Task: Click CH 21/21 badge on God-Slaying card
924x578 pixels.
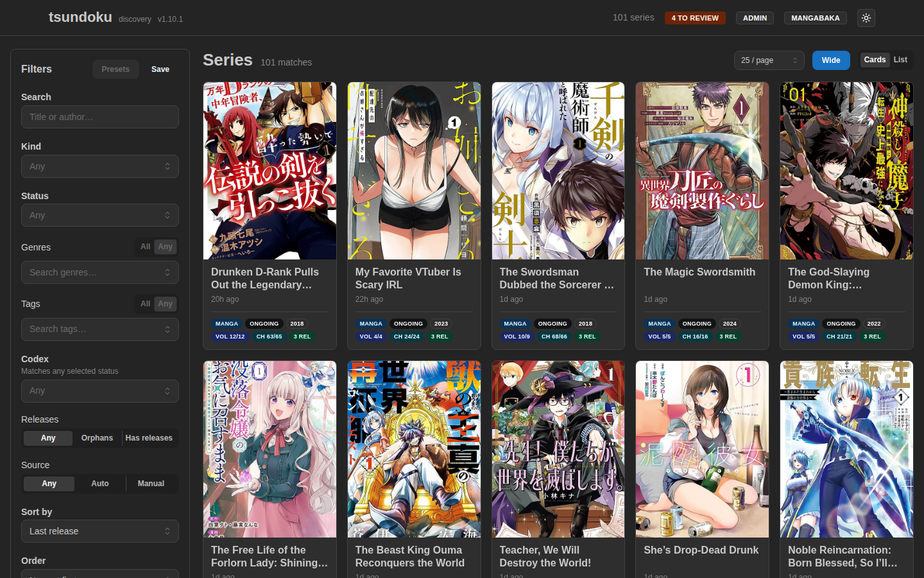Action: click(x=839, y=337)
